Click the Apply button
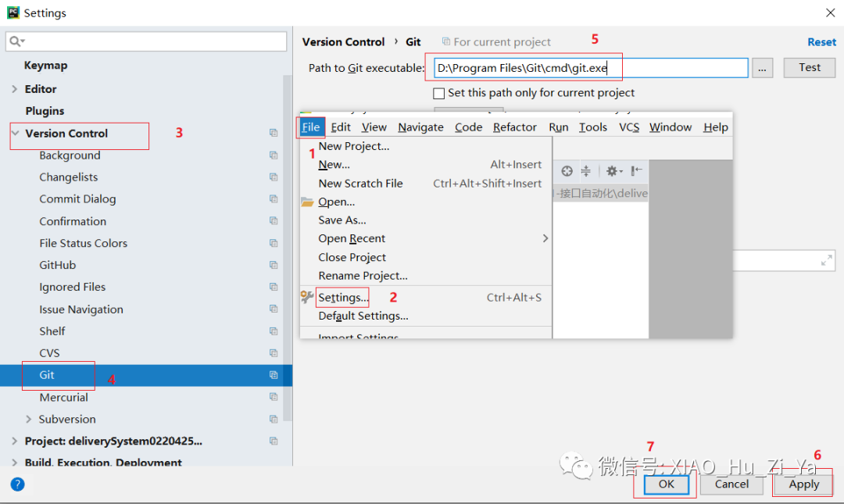Viewport: 844px width, 504px height. click(804, 484)
